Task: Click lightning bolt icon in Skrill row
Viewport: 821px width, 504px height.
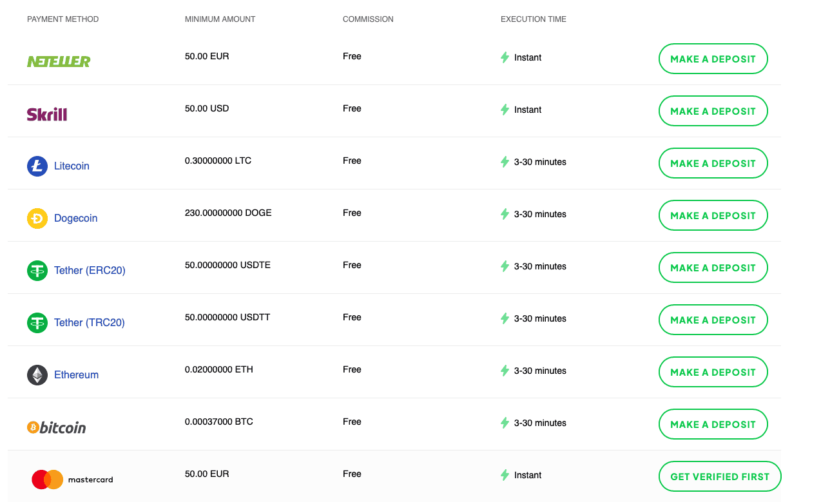Action: coord(505,110)
